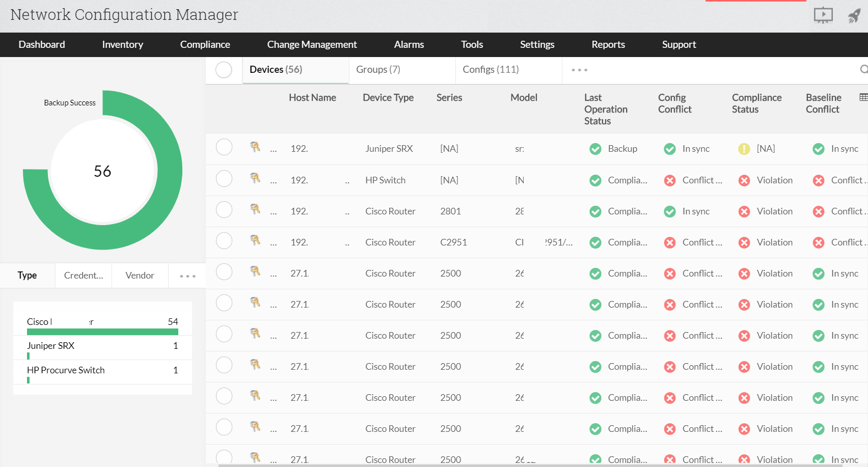Tick the HP Switch row checkbox

tap(224, 179)
